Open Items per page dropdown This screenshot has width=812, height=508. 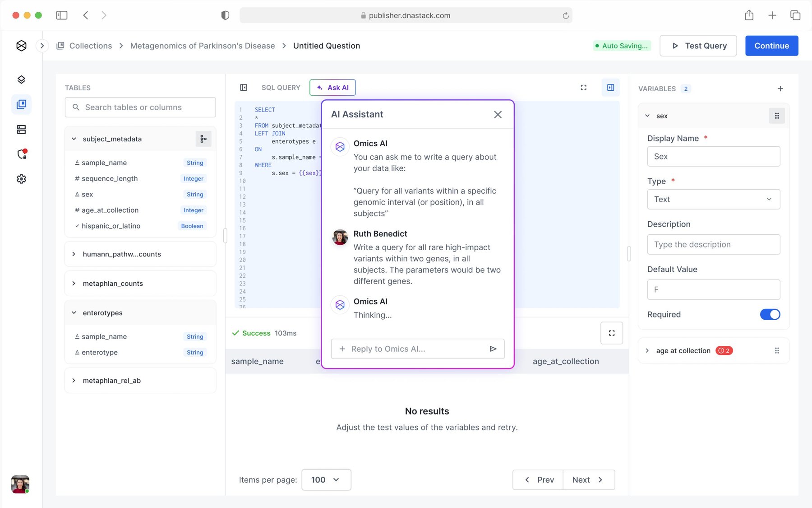[x=326, y=480]
